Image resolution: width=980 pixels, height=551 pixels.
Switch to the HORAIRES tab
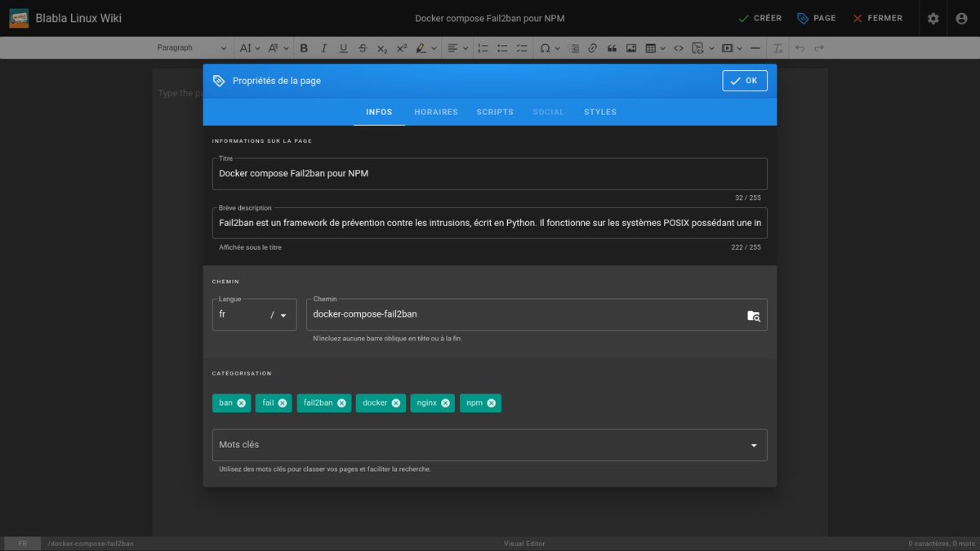point(435,112)
